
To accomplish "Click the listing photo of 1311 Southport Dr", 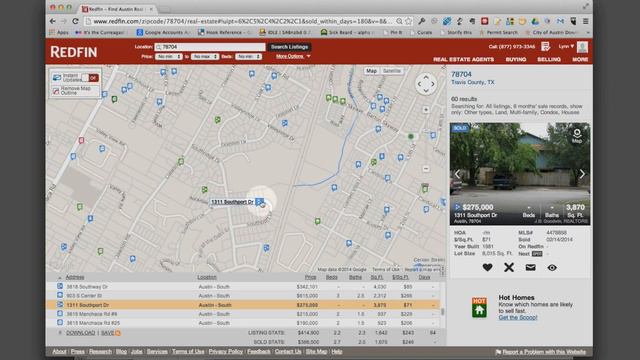I will click(x=520, y=174).
